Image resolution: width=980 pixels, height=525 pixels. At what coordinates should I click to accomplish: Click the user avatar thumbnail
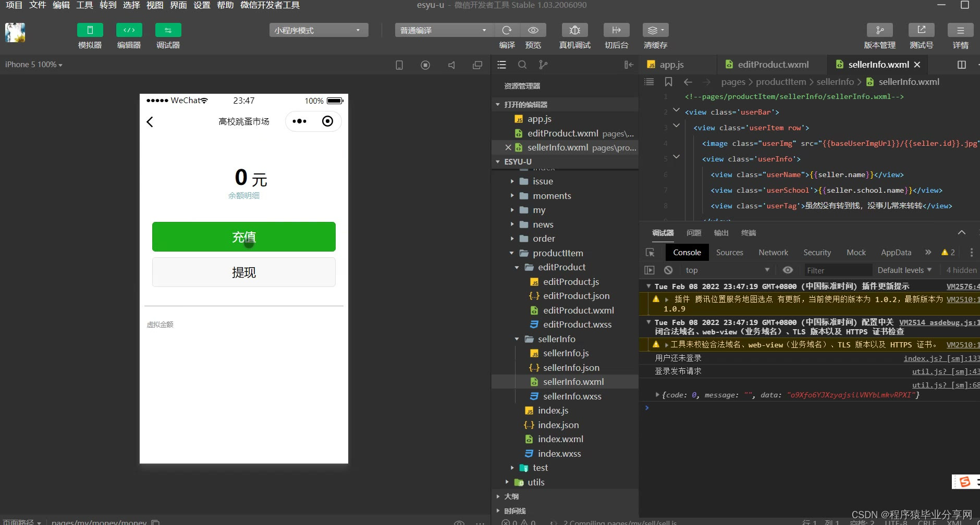[15, 33]
